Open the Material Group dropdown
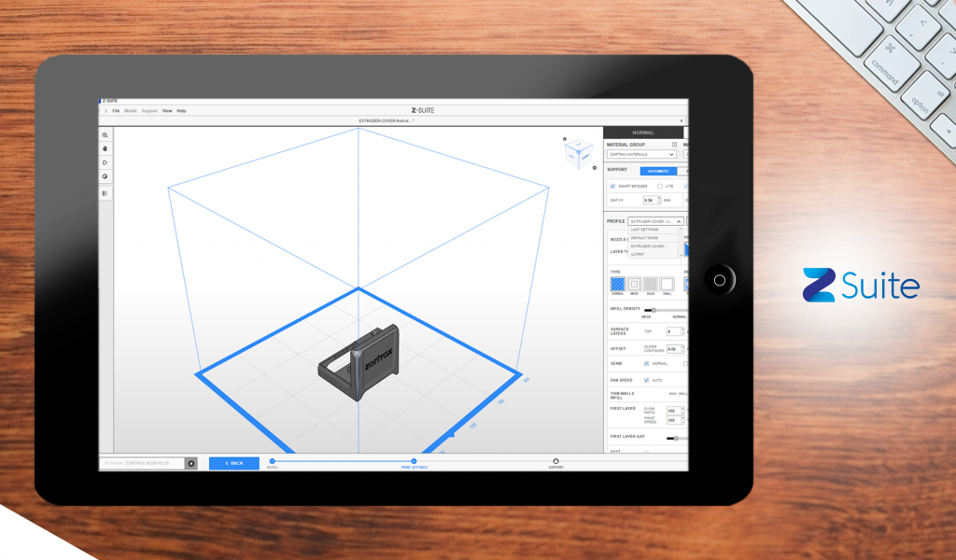This screenshot has height=560, width=956. tap(642, 154)
